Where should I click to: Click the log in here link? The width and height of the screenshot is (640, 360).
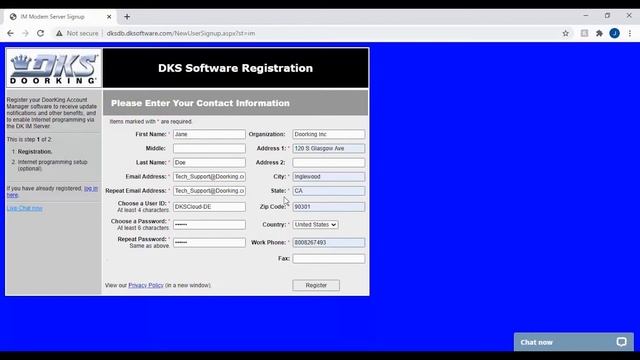(x=91, y=189)
